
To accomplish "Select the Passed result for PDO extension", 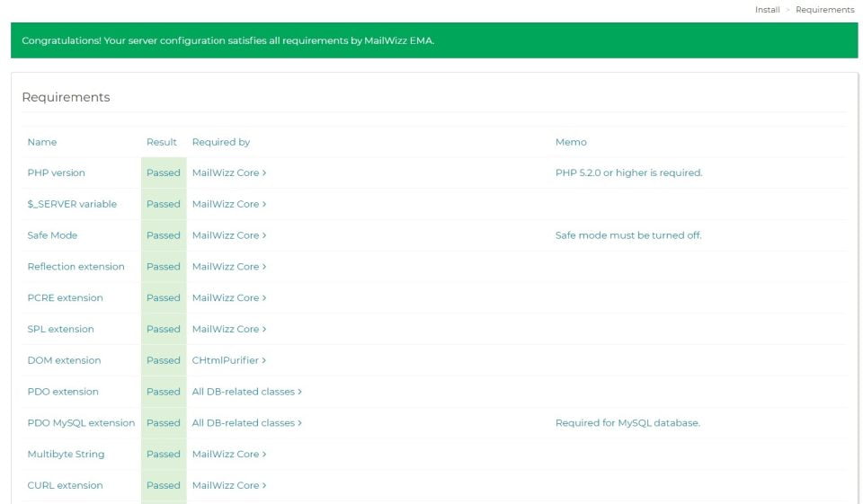I will coord(164,392).
